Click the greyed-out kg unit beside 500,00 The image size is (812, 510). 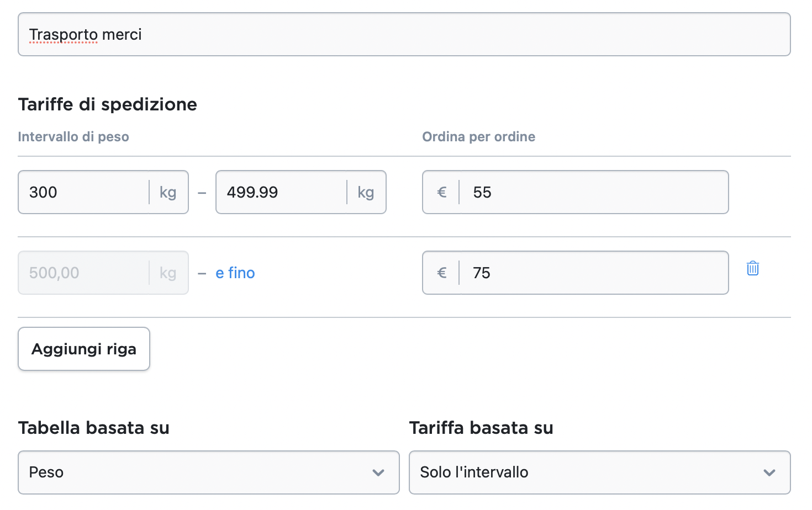click(x=168, y=273)
